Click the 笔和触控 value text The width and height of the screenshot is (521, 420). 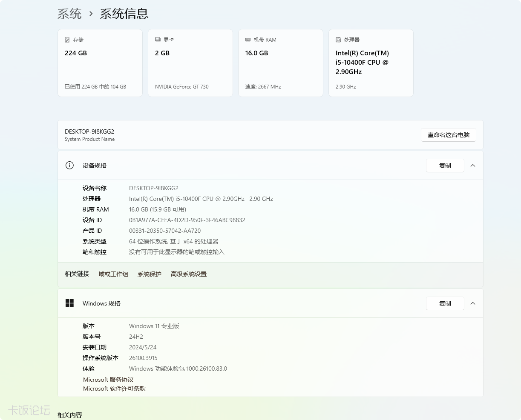177,252
